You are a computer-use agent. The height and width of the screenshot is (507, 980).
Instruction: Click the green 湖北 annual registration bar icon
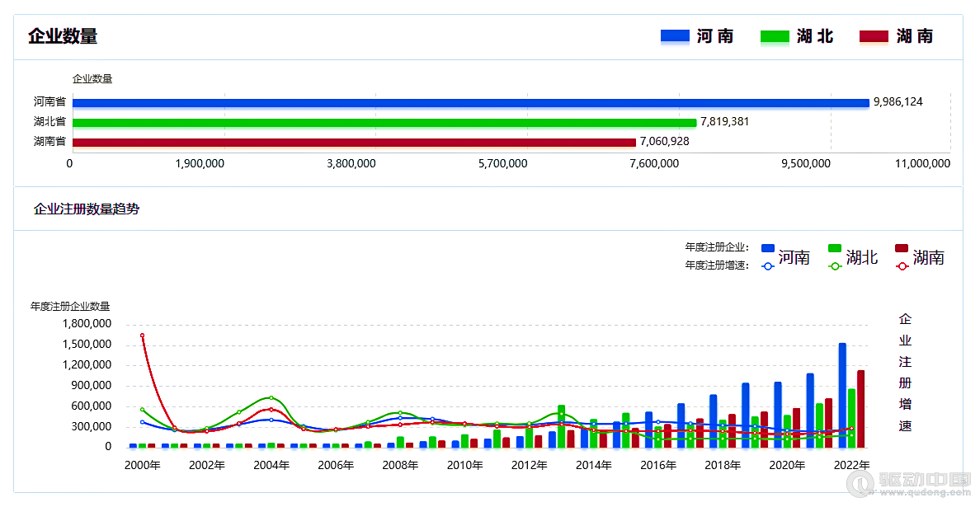(x=834, y=248)
